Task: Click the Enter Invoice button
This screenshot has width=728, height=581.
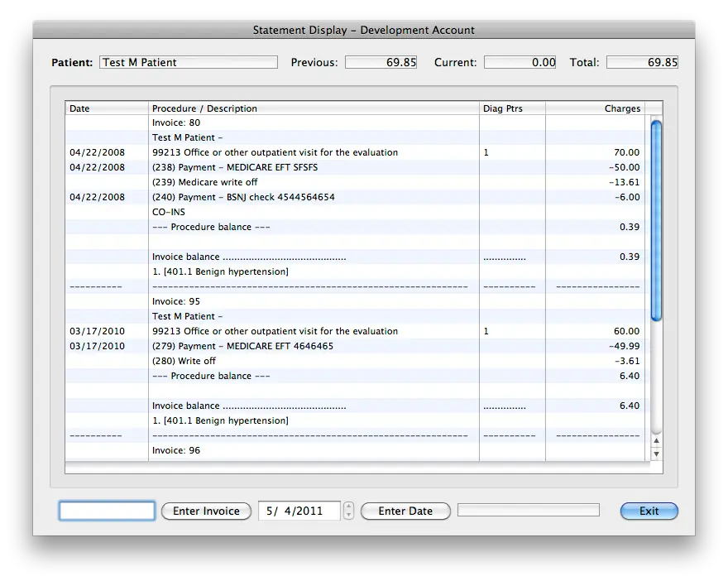Action: (x=206, y=511)
